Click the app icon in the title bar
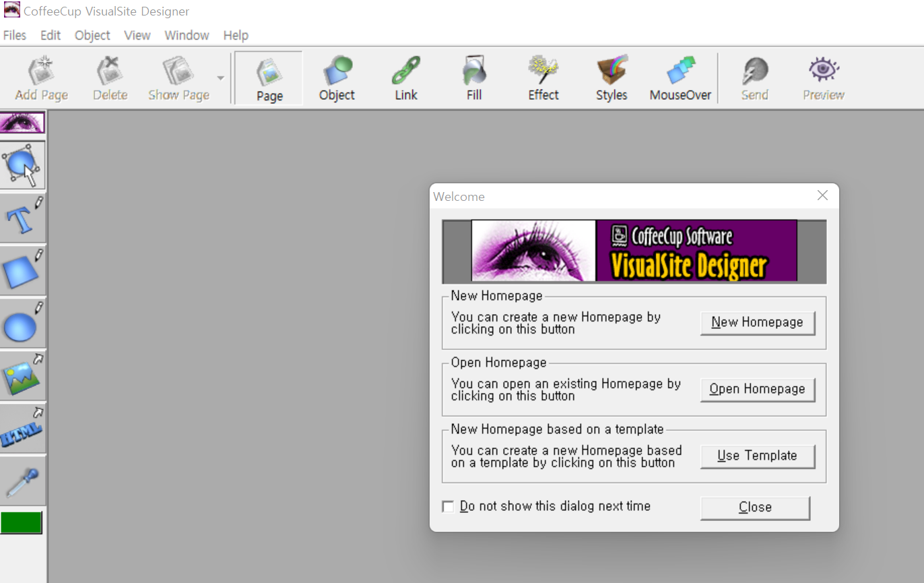The height and width of the screenshot is (583, 924). (11, 10)
